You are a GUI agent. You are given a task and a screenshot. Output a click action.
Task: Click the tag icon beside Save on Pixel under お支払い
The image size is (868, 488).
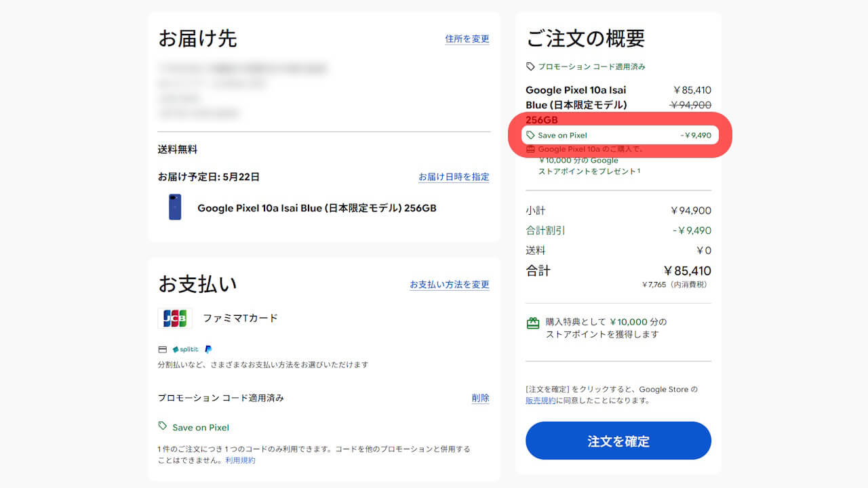[x=163, y=427]
